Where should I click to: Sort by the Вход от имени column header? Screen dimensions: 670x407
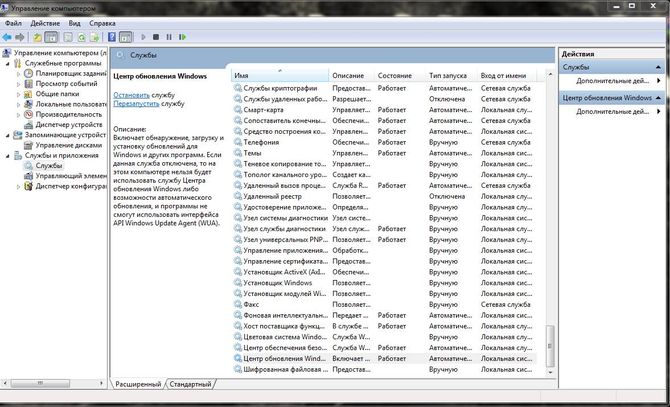[x=507, y=75]
